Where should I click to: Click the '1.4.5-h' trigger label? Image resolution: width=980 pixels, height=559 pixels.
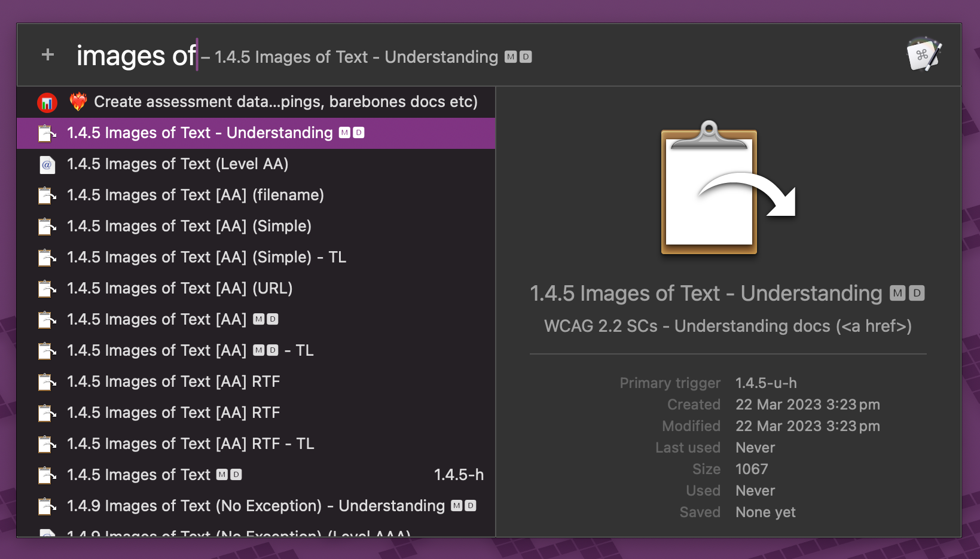[x=459, y=475]
